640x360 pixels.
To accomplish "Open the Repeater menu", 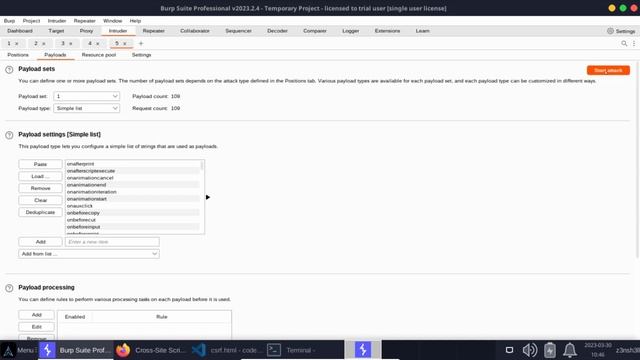I will (84, 21).
